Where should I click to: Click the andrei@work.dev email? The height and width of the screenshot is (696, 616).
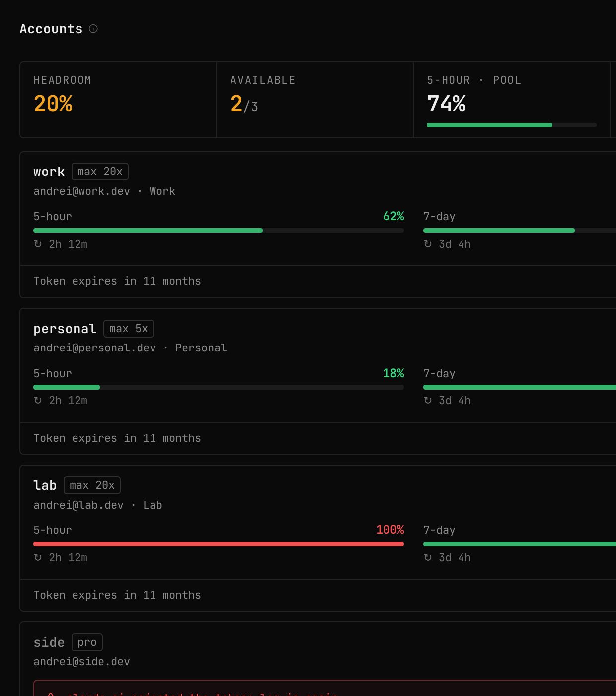point(81,191)
